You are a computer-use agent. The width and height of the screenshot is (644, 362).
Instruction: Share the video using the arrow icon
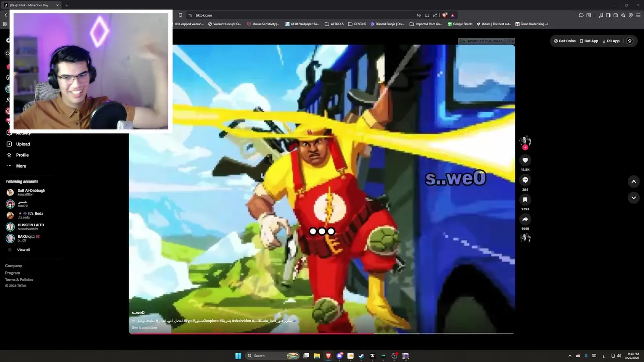click(525, 219)
